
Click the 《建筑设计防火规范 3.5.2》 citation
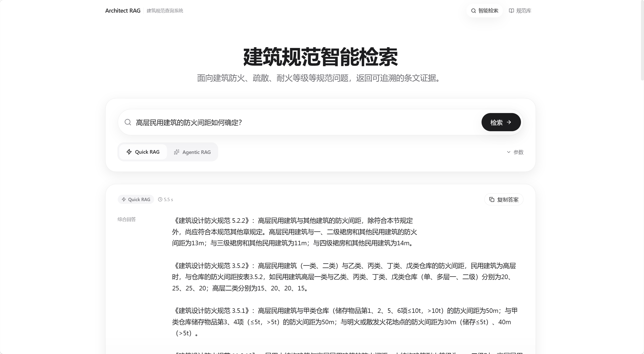(212, 265)
